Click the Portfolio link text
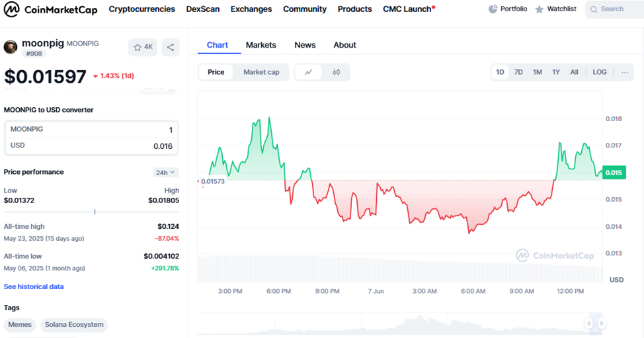The height and width of the screenshot is (338, 644). (x=514, y=9)
